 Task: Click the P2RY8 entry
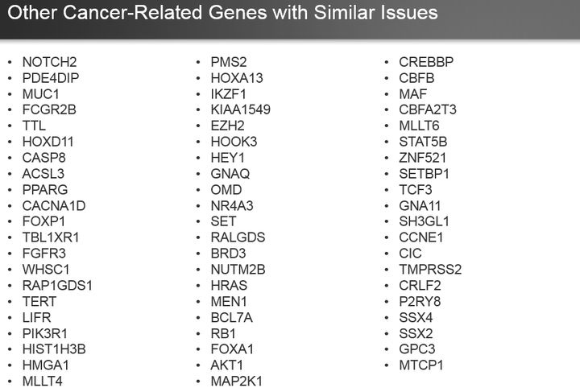coord(420,301)
